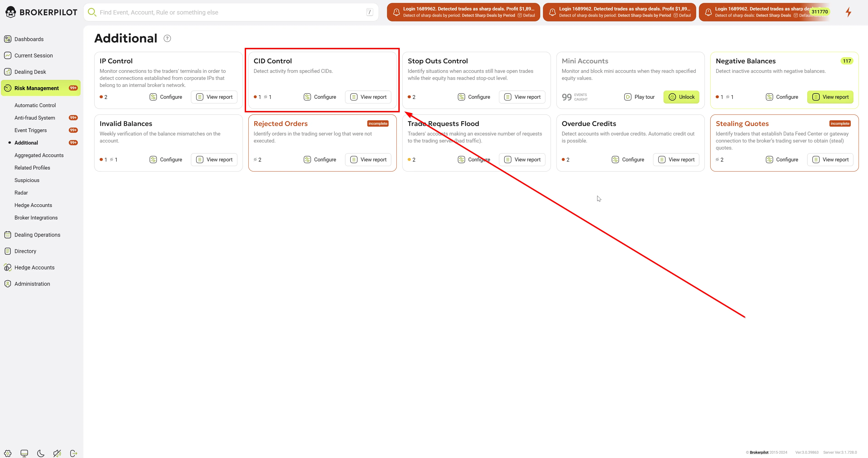Select Broker Integrations submenu item
Viewport: 868px width, 458px height.
(x=36, y=217)
